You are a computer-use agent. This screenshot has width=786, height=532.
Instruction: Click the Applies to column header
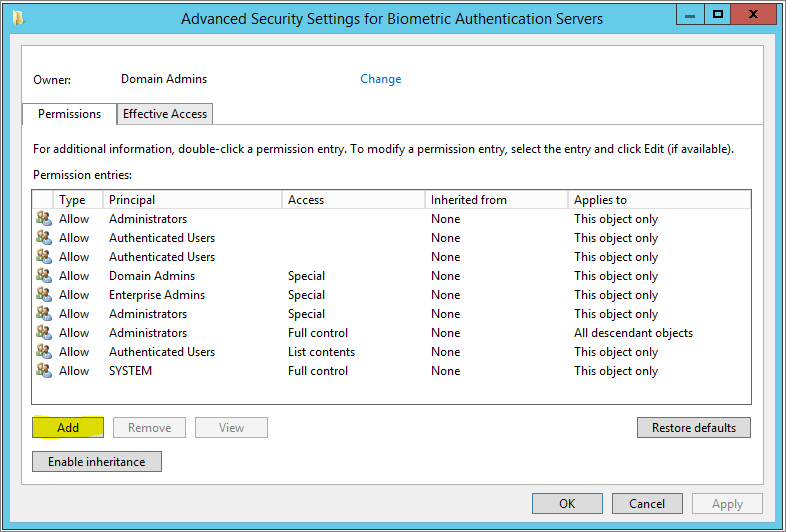pyautogui.click(x=658, y=200)
